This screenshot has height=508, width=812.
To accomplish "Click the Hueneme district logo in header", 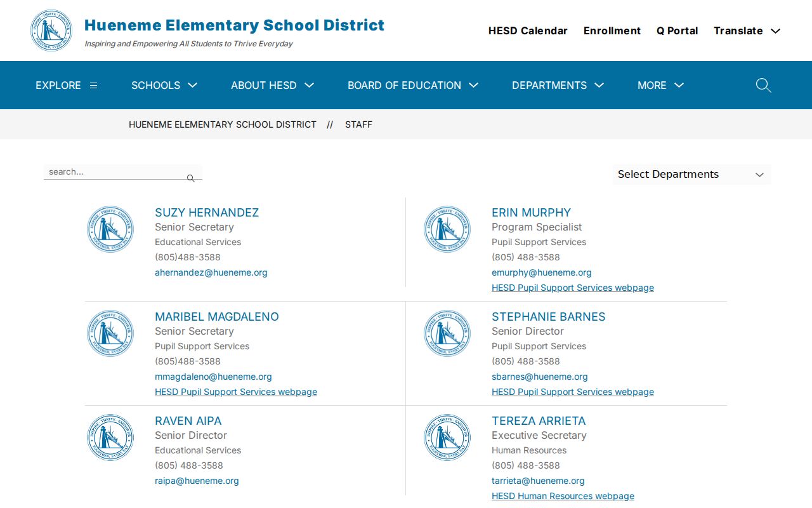I will coord(51,30).
